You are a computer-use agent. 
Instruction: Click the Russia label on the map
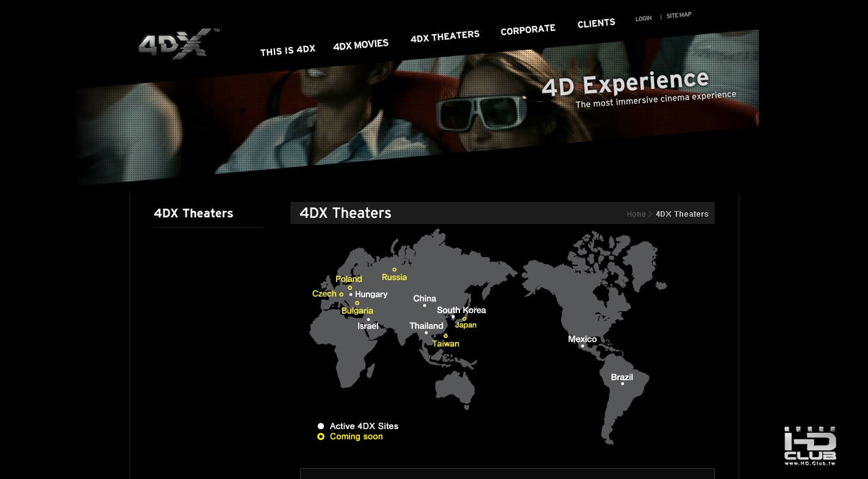(x=394, y=278)
